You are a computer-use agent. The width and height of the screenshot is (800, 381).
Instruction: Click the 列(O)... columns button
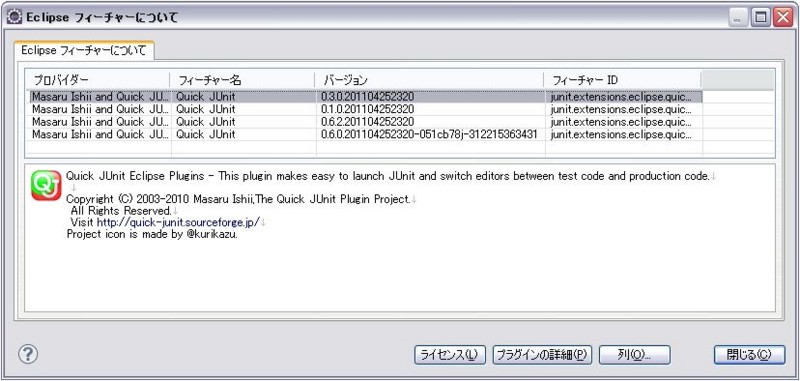tap(634, 355)
